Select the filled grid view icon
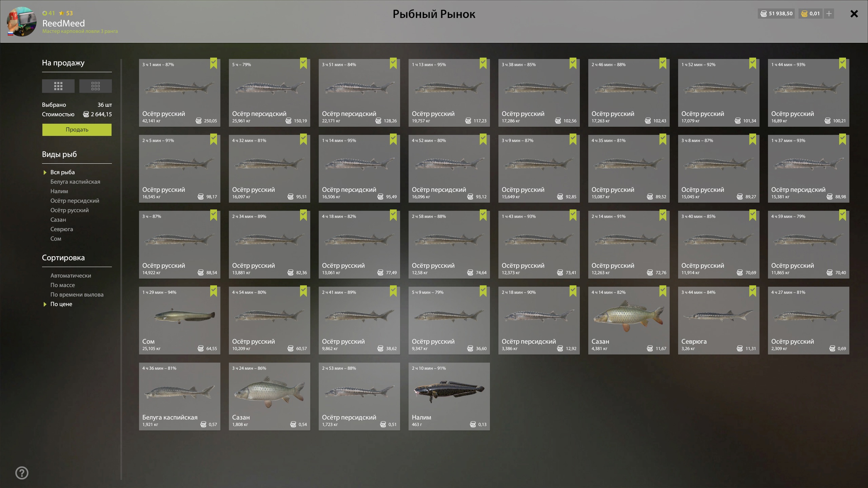 point(58,86)
